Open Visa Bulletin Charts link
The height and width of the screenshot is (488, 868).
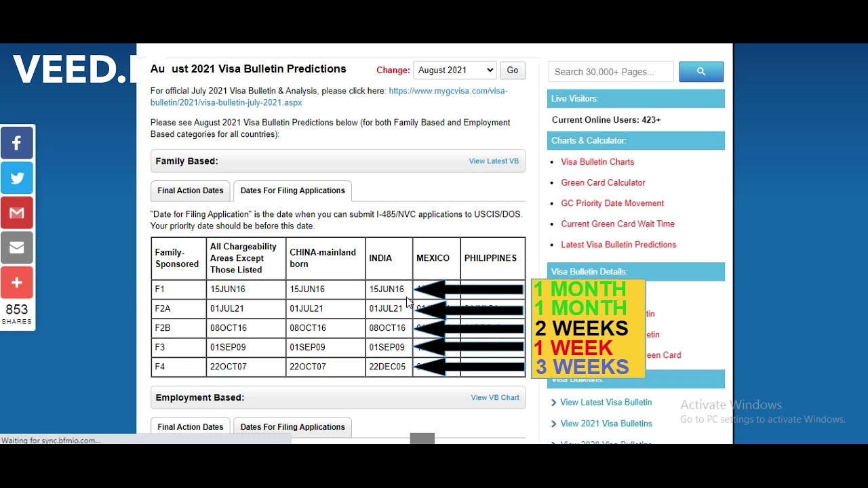click(x=597, y=162)
